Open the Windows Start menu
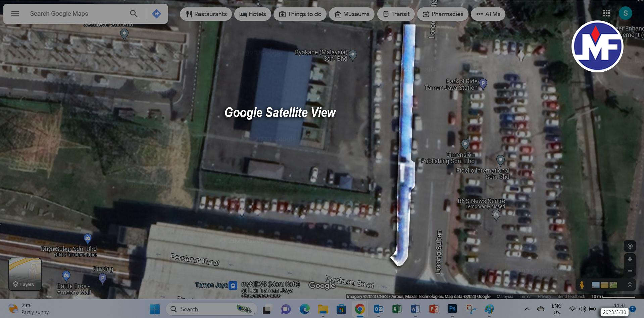The height and width of the screenshot is (318, 644). point(155,309)
